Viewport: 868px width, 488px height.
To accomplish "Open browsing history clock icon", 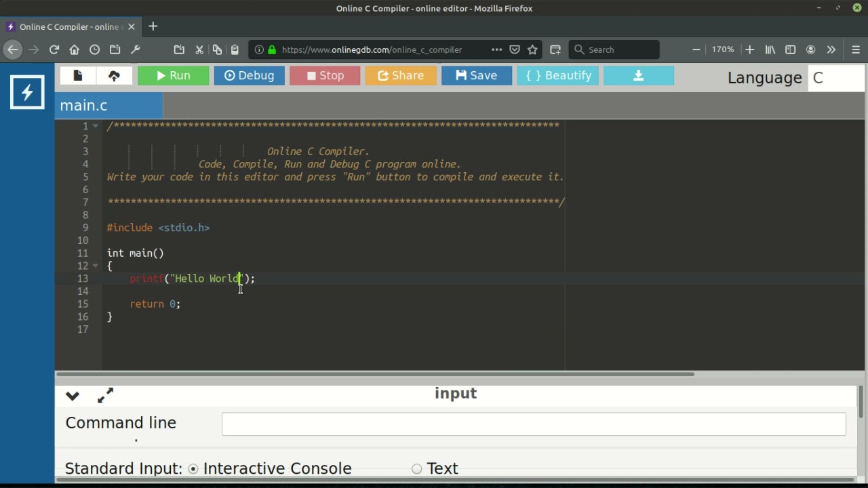I will click(95, 49).
